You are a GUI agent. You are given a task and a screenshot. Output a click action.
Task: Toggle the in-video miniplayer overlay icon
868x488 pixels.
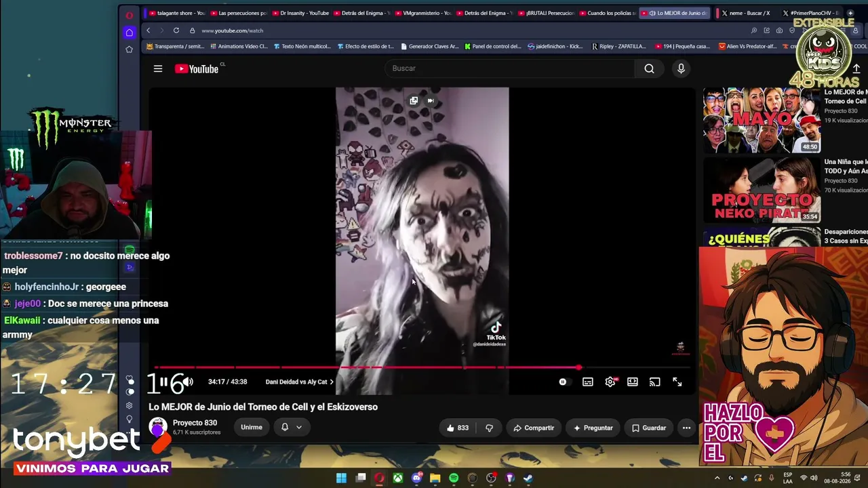click(414, 101)
